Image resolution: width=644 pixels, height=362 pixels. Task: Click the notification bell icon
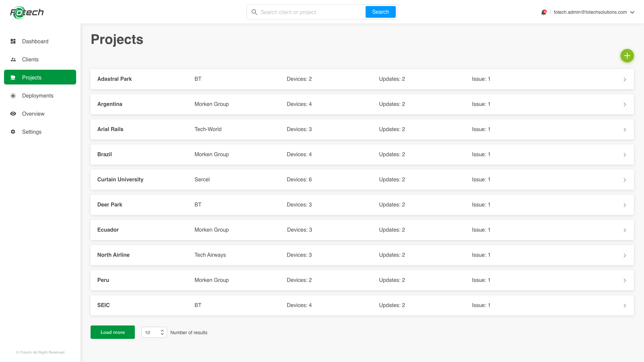[543, 12]
